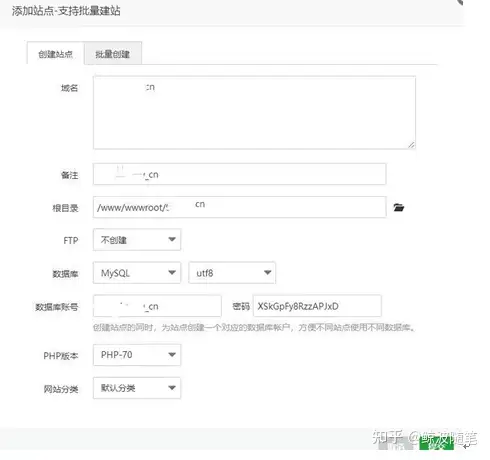Switch to the 批量创建 tab
The width and height of the screenshot is (490, 460).
tap(113, 53)
